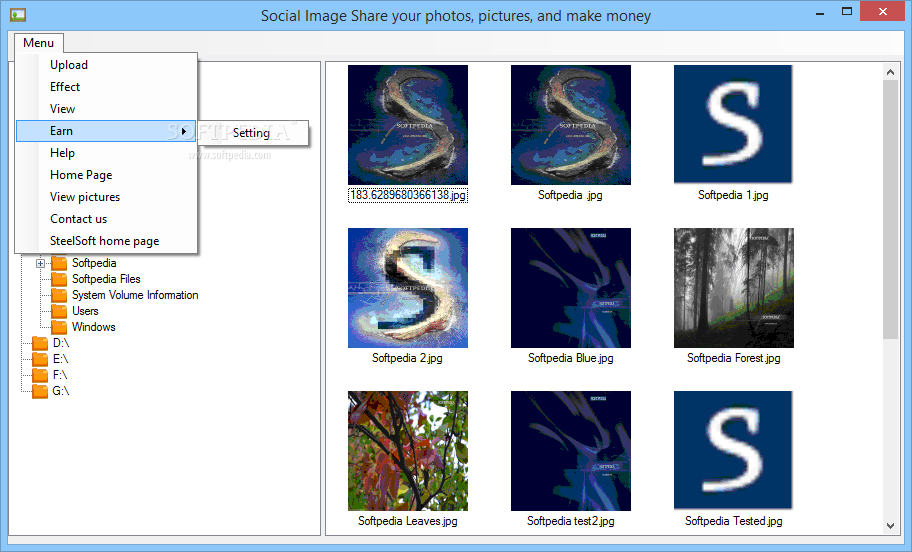
Task: Click the F:\ drive folder icon
Action: coord(40,375)
